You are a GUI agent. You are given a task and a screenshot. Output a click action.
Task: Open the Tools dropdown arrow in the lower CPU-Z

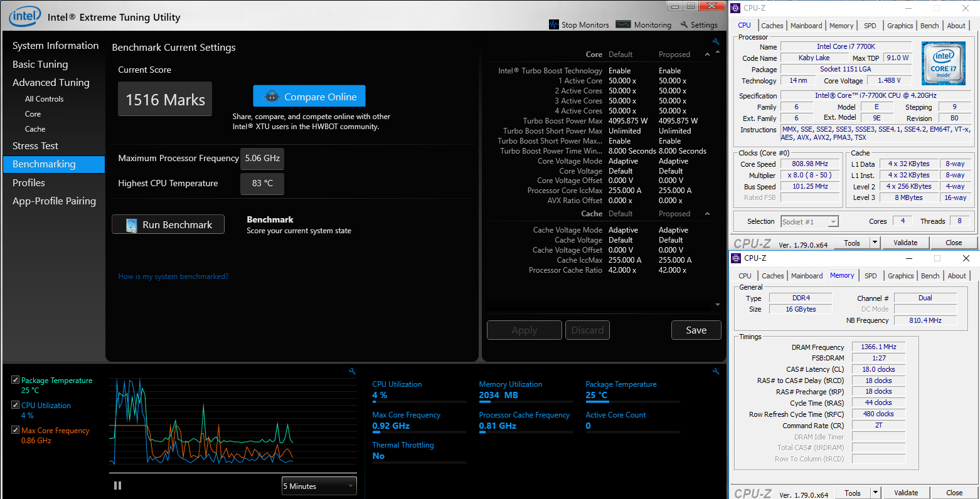(x=875, y=493)
